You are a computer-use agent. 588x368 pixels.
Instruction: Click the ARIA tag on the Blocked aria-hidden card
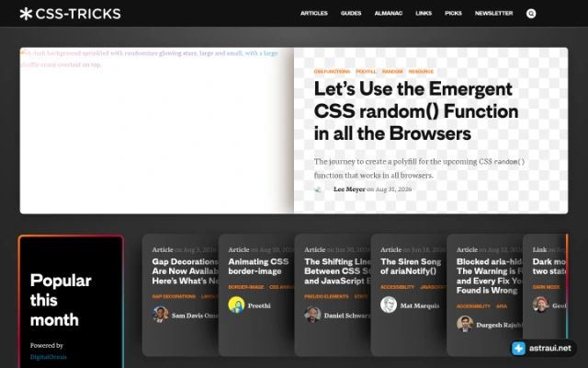pyautogui.click(x=502, y=306)
